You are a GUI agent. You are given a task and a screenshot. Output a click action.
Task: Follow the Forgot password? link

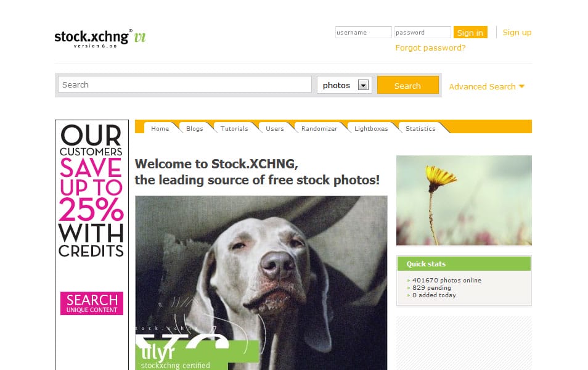pyautogui.click(x=430, y=47)
